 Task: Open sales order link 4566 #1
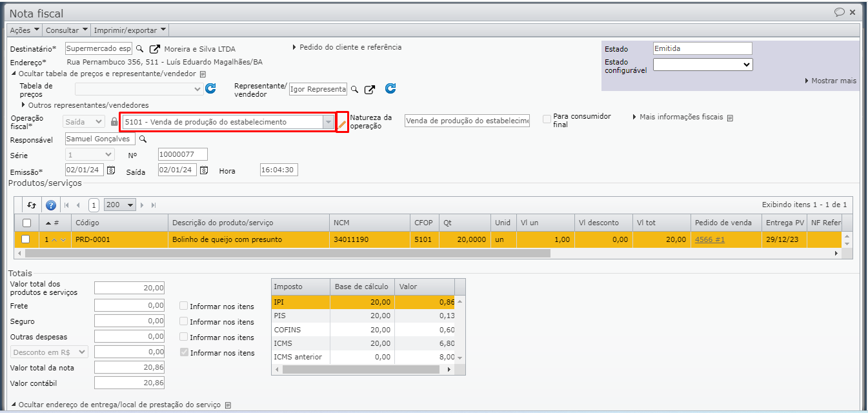(709, 239)
